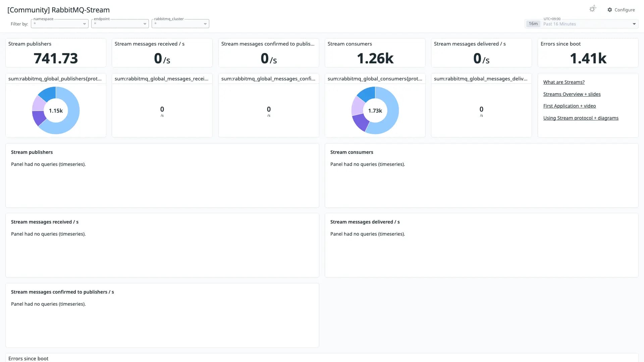
Task: Click Stream messages confirmed to publishers / s heading
Action: 62,292
